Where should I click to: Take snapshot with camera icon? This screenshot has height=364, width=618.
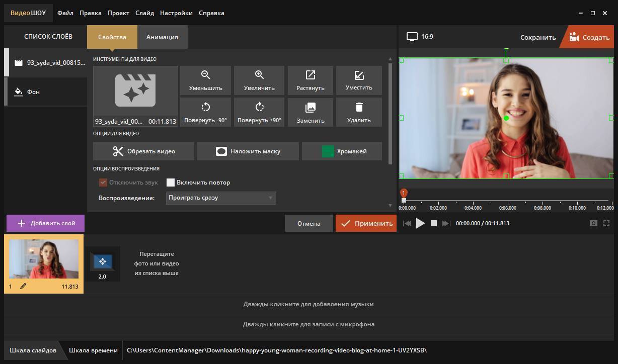click(593, 223)
